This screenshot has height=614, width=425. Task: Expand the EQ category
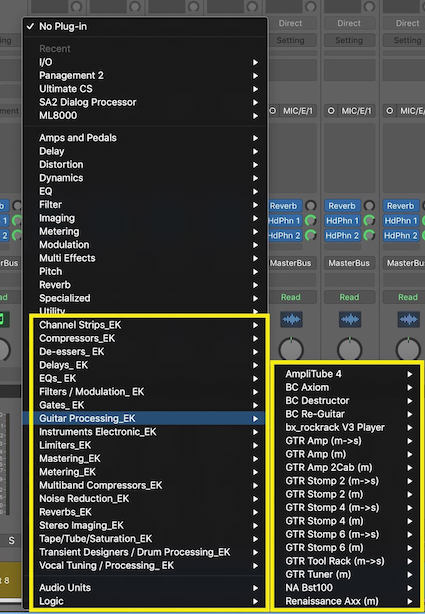pyautogui.click(x=145, y=191)
